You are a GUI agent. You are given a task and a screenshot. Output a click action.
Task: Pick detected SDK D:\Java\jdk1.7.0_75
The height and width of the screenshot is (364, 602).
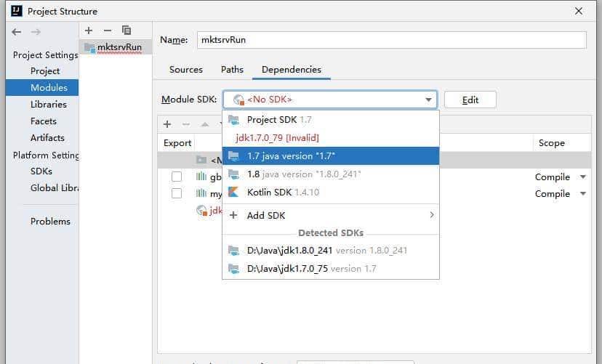(331, 269)
